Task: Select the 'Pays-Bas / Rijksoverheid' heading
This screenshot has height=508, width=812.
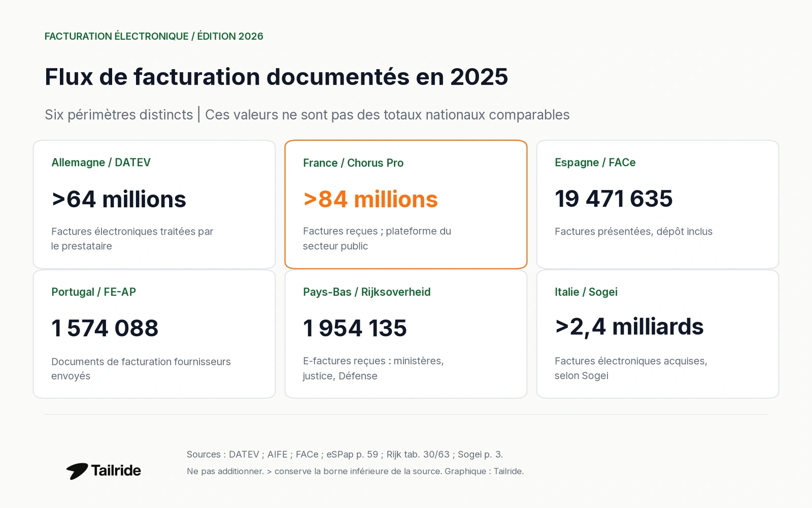Action: pos(367,292)
